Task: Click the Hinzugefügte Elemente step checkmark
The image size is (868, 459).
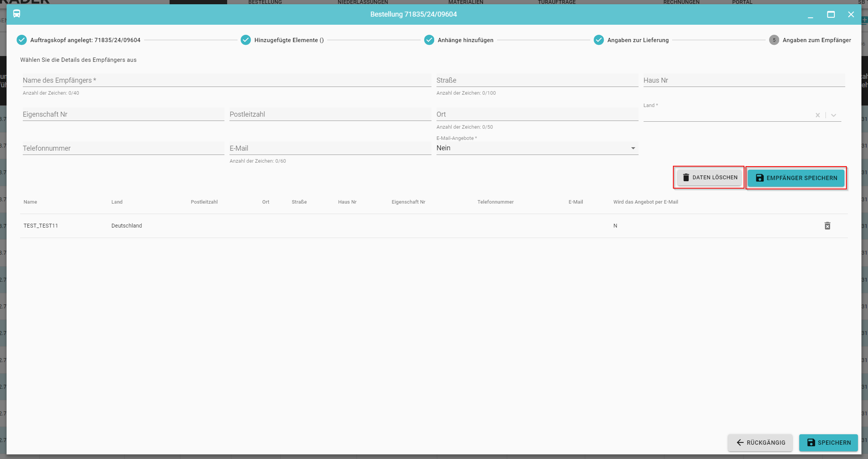Action: (246, 40)
